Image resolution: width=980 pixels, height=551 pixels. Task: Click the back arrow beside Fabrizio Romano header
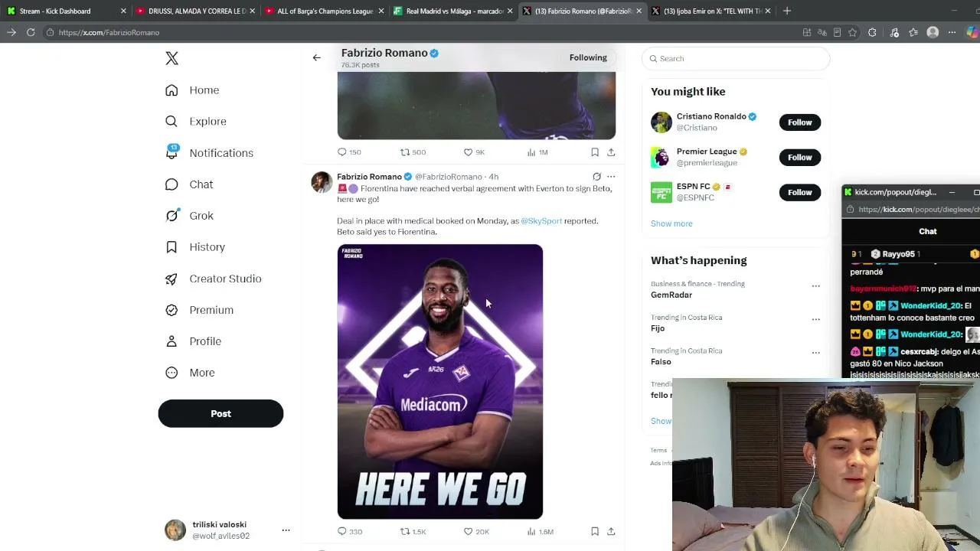[x=316, y=57]
